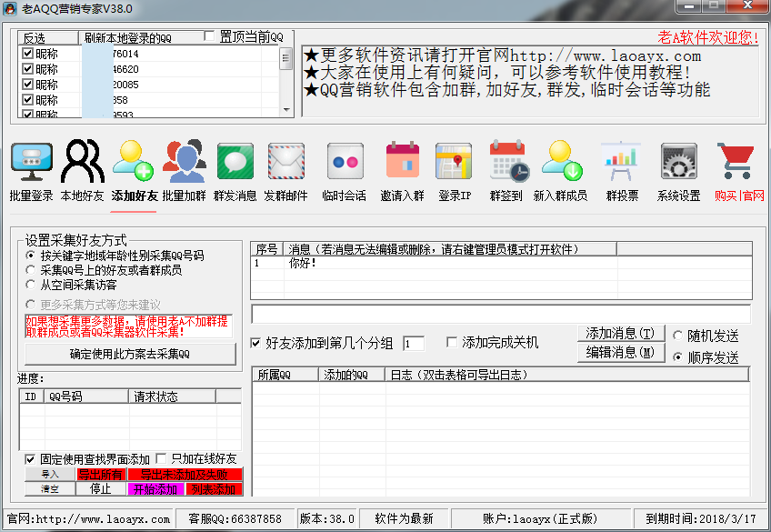
Task: Click the 所属QQ column header
Action: coord(285,375)
